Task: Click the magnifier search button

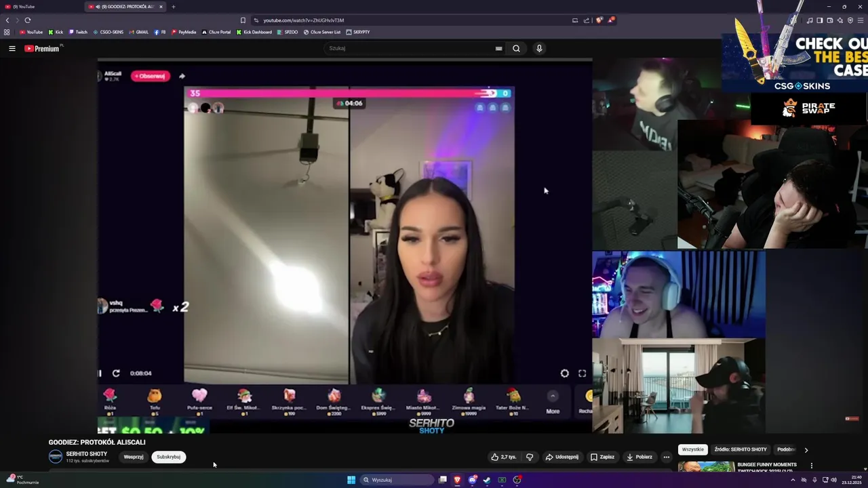Action: (x=516, y=48)
